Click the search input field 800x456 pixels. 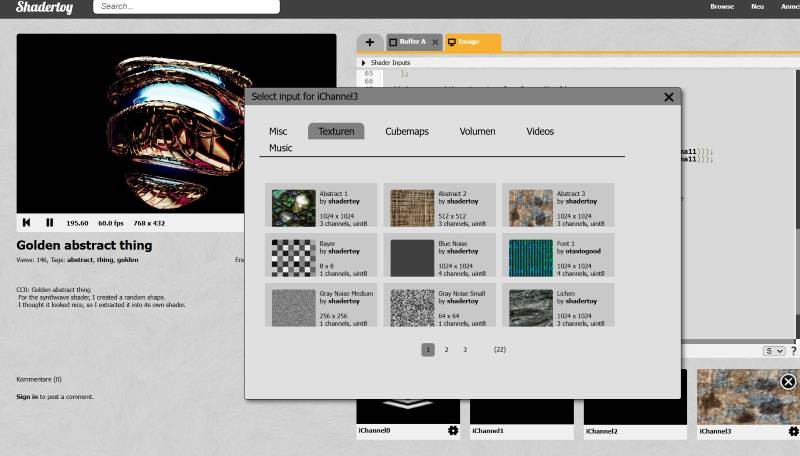pyautogui.click(x=186, y=7)
